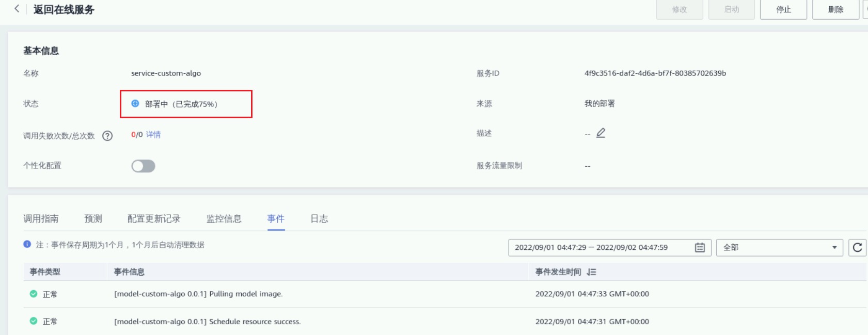Click help icon beside 调用失败次数/总次数
Image resolution: width=868 pixels, height=335 pixels.
point(107,136)
